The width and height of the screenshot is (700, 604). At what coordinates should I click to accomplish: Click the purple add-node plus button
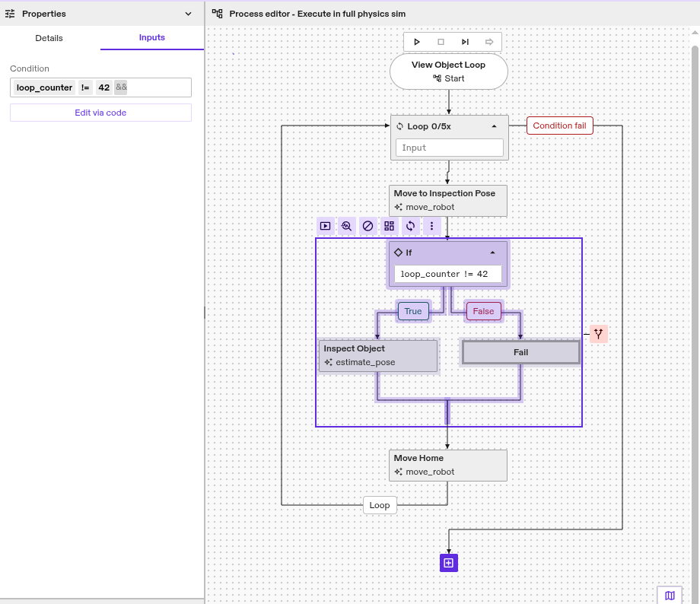pos(449,563)
